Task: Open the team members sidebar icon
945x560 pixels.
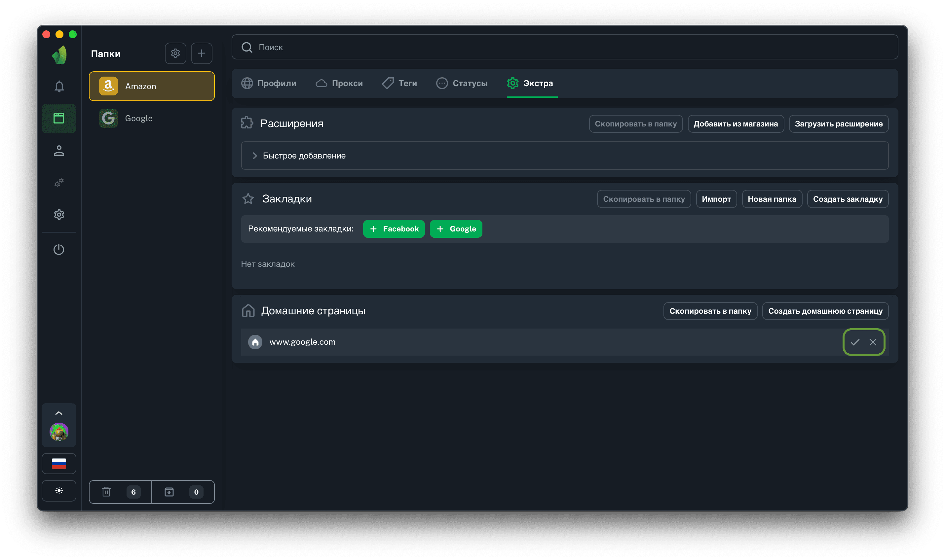Action: pyautogui.click(x=59, y=151)
